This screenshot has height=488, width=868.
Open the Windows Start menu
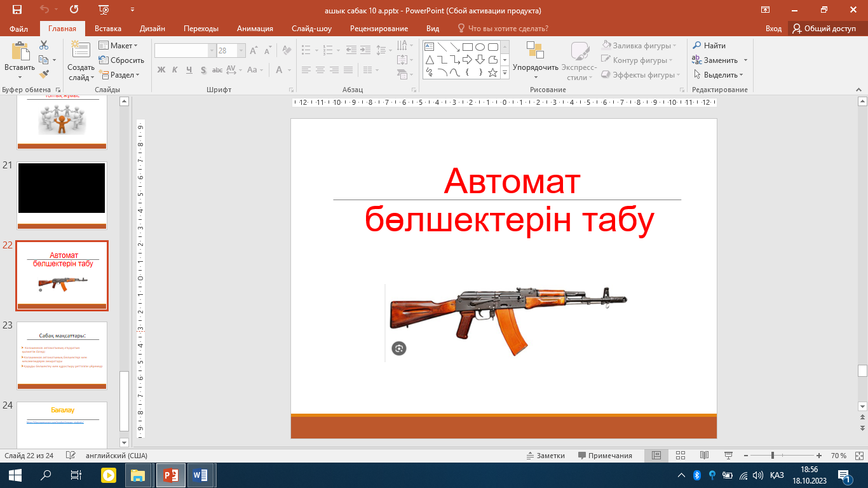15,475
